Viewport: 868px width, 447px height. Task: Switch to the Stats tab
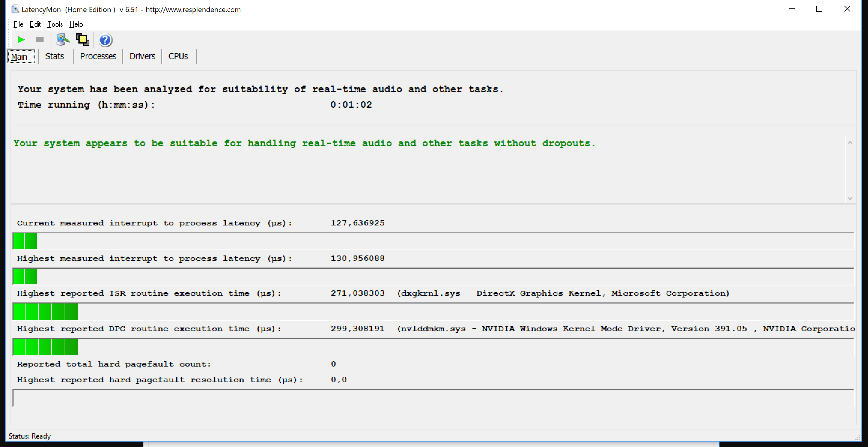(55, 56)
